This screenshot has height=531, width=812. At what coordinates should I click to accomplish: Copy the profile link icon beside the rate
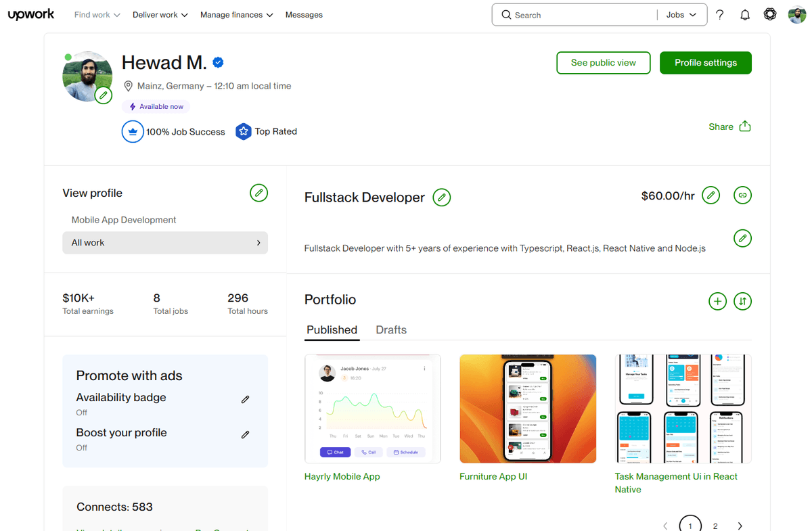[742, 195]
